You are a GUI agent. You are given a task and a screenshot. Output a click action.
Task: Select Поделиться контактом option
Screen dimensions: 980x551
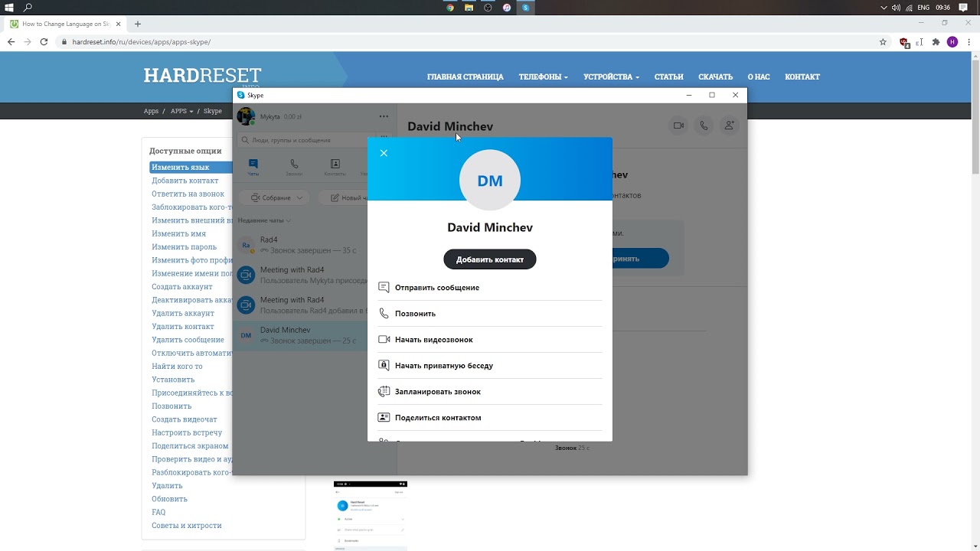click(490, 418)
